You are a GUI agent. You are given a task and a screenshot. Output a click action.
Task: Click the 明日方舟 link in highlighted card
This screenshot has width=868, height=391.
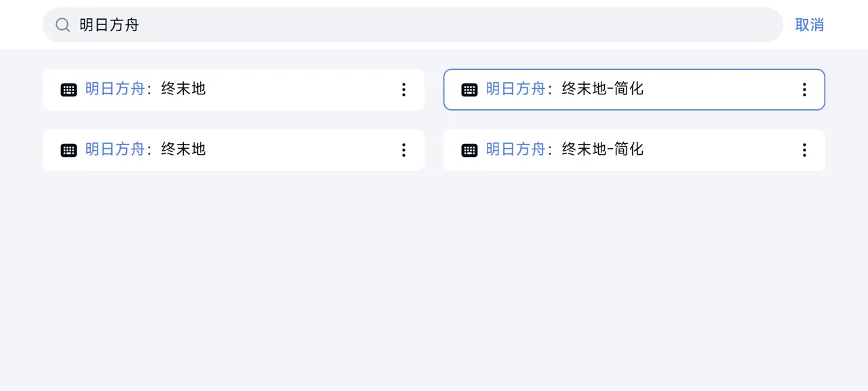click(516, 89)
